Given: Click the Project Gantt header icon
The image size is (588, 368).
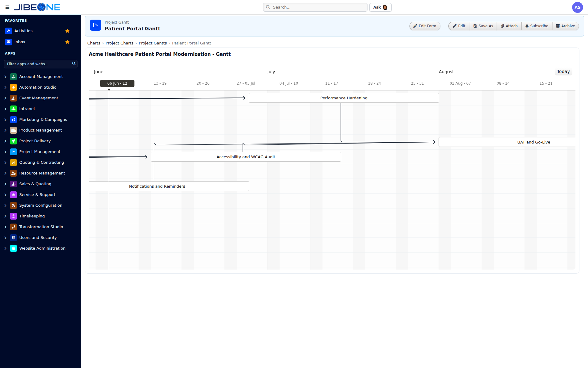Looking at the screenshot, I should [x=96, y=25].
